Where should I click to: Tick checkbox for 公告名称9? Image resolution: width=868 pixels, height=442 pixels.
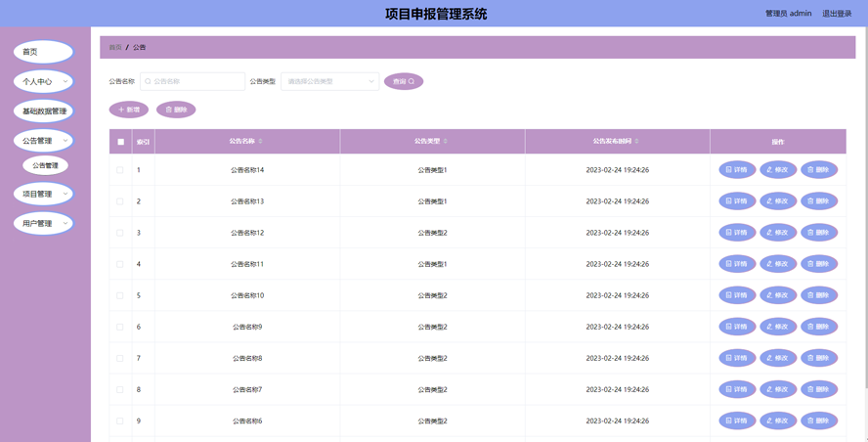(x=120, y=327)
